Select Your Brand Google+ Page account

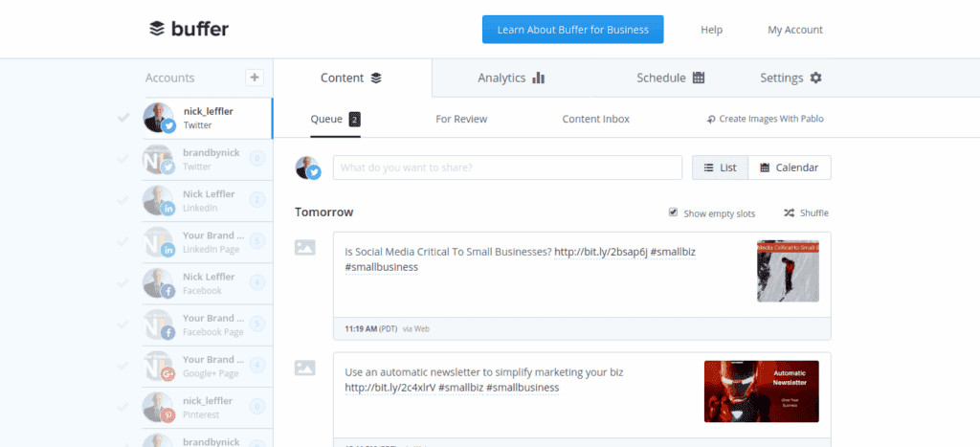pos(208,365)
